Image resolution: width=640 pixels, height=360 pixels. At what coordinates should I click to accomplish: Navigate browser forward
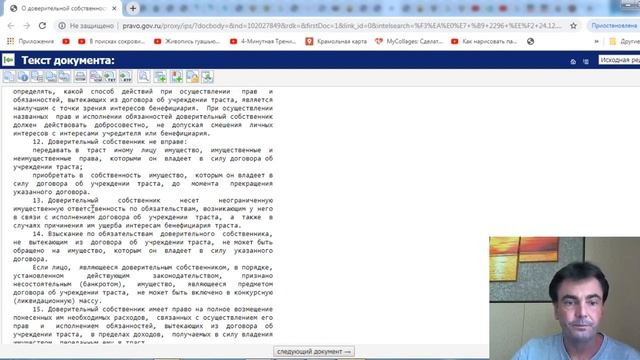click(x=27, y=26)
